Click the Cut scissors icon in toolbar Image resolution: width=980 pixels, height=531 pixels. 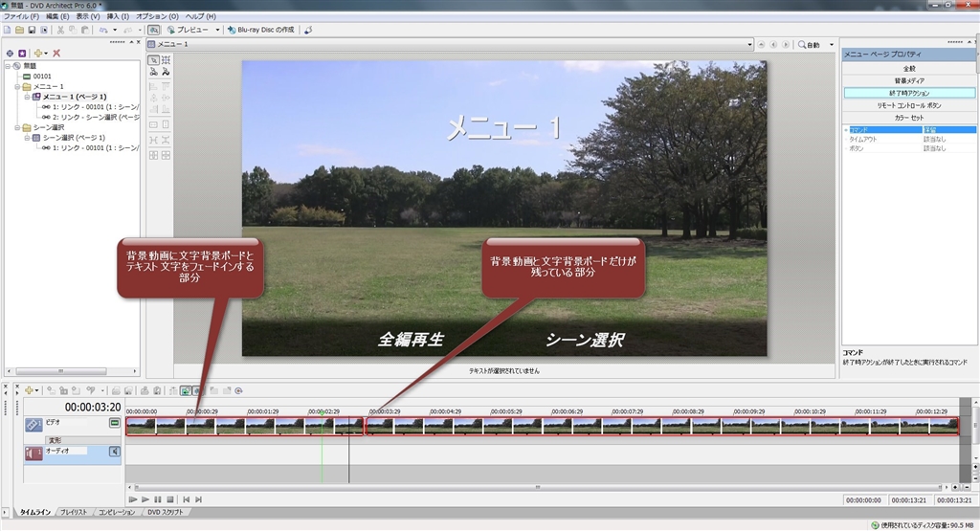coord(60,30)
